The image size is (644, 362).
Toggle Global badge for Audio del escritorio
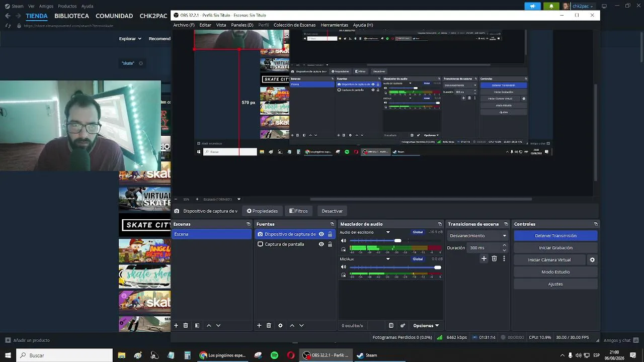(418, 232)
